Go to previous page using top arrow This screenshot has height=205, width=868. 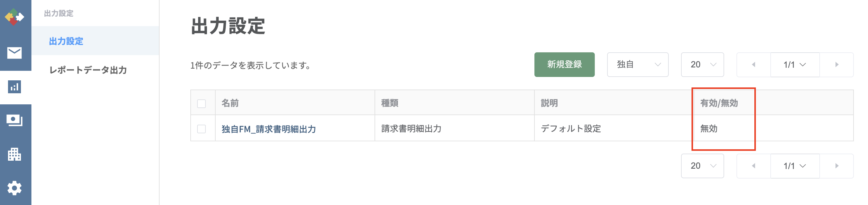click(754, 65)
